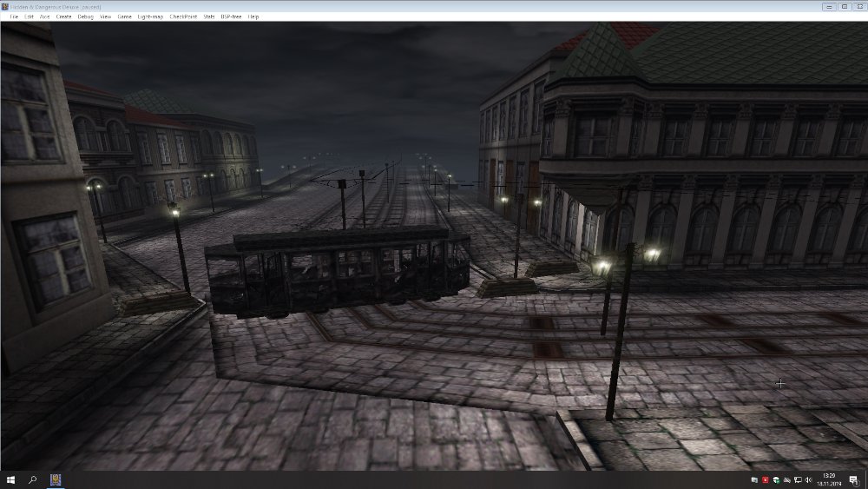Open the notification action center
The image size is (868, 489).
[x=853, y=480]
